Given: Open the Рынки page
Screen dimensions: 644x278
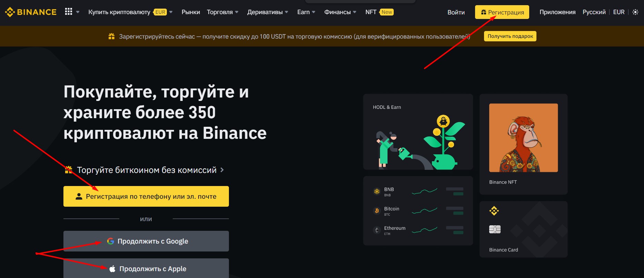Looking at the screenshot, I should click(191, 12).
